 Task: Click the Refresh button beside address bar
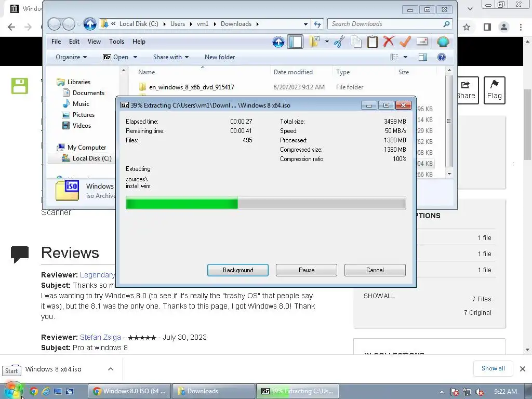point(317,24)
